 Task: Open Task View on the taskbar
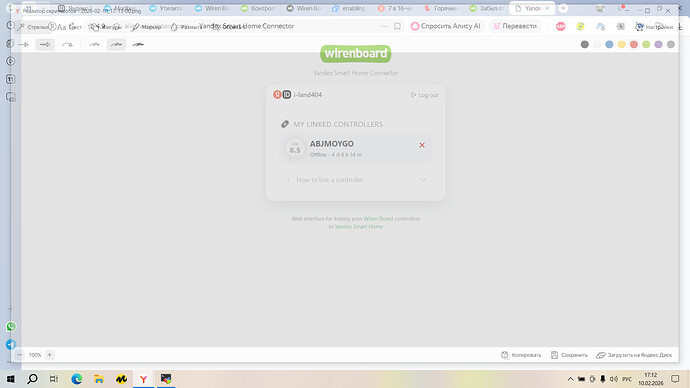(54, 379)
